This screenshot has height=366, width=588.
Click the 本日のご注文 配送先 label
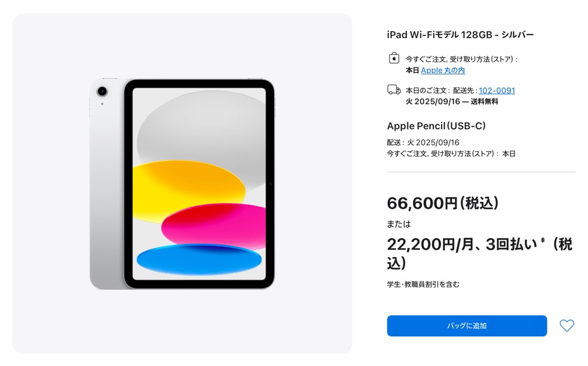441,90
